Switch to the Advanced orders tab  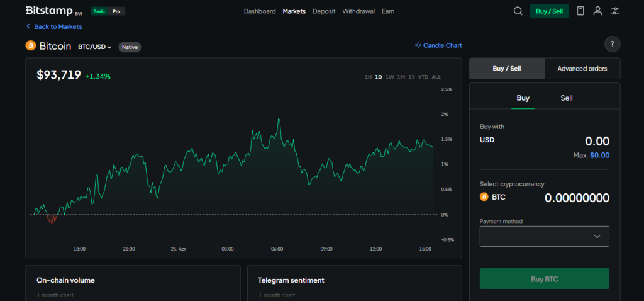tap(582, 69)
